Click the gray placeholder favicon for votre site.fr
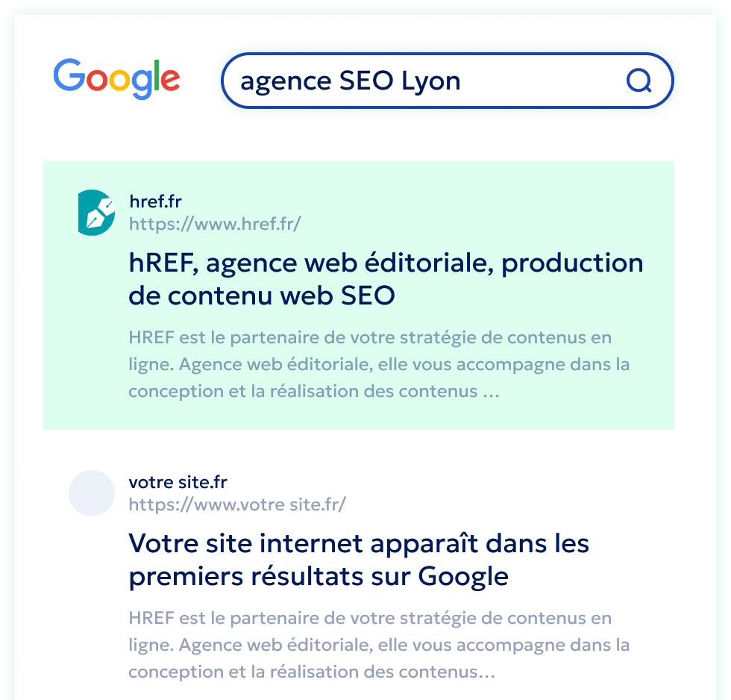 pos(91,493)
